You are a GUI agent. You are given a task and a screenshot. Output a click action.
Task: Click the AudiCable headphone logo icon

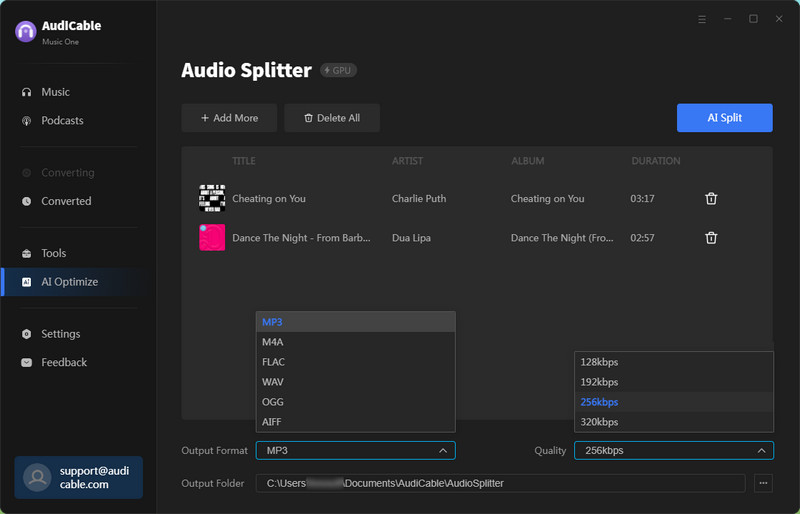(26, 32)
